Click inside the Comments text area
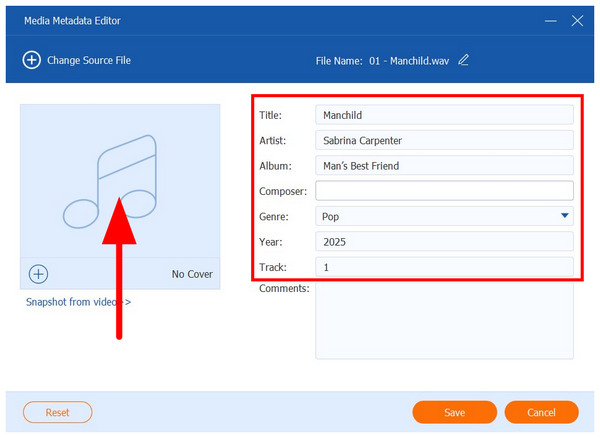Screen dimensions: 600x438 point(444,321)
